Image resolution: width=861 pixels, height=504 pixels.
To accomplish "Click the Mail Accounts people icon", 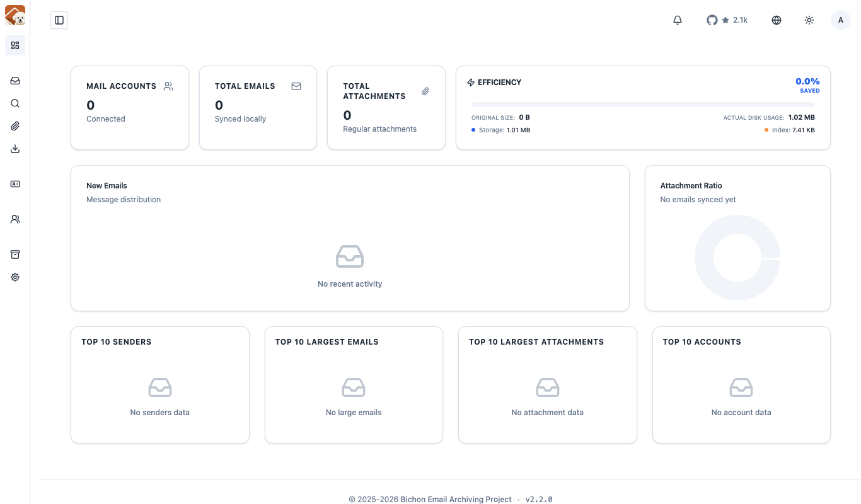I will click(168, 86).
